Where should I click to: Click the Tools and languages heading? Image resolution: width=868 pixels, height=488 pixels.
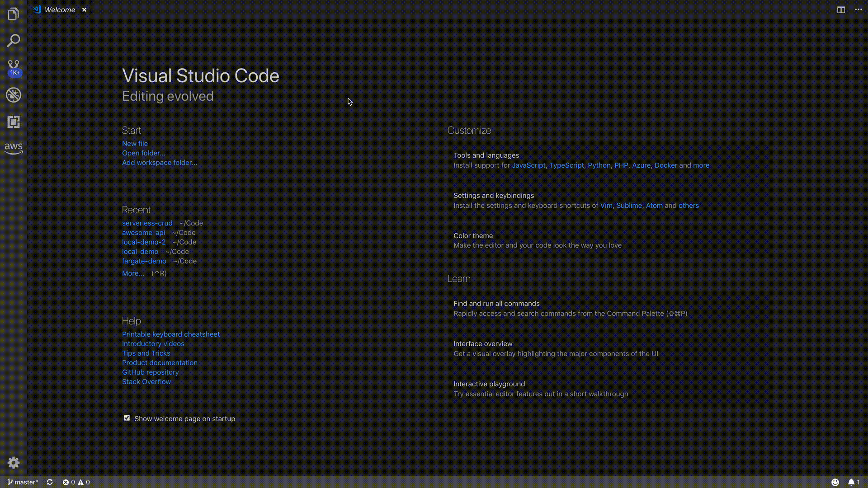point(486,155)
